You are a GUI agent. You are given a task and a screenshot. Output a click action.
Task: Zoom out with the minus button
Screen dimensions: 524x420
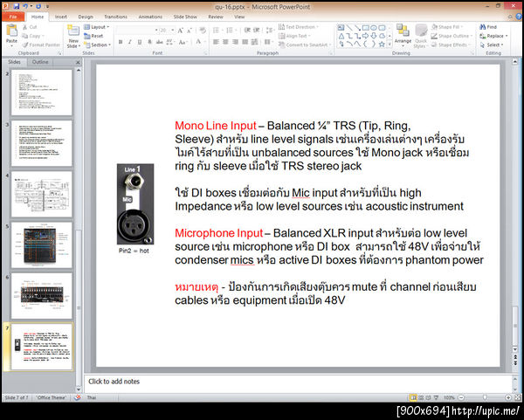(461, 397)
